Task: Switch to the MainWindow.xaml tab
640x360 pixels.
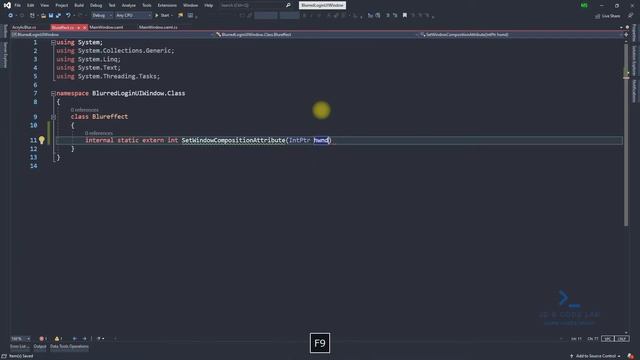Action: click(106, 27)
